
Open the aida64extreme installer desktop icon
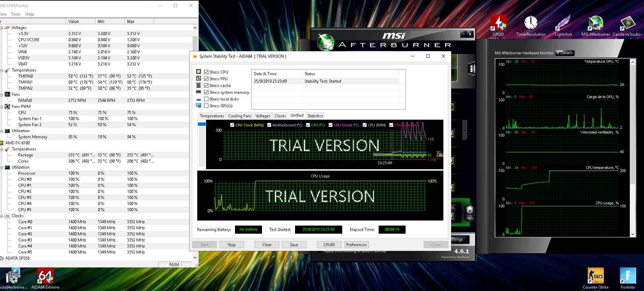click(x=13, y=279)
